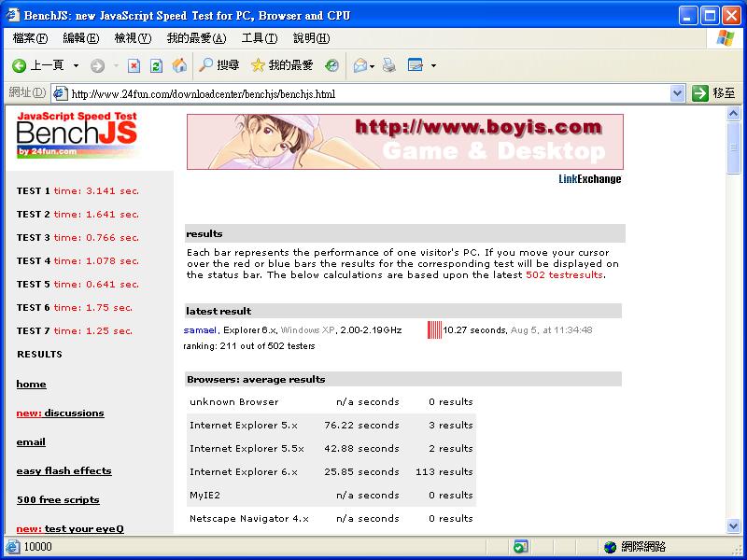747x560 pixels.
Task: Click the IE title bar icon
Action: tap(13, 15)
